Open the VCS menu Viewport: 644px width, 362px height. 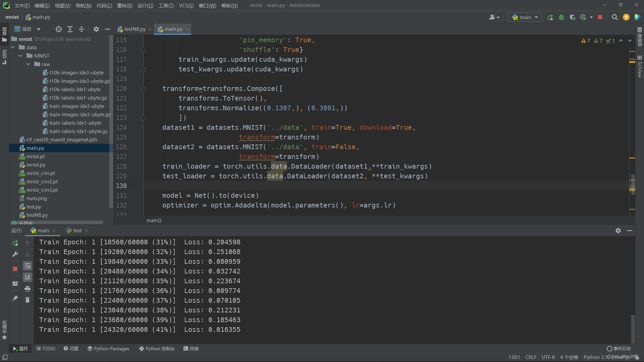click(x=186, y=5)
